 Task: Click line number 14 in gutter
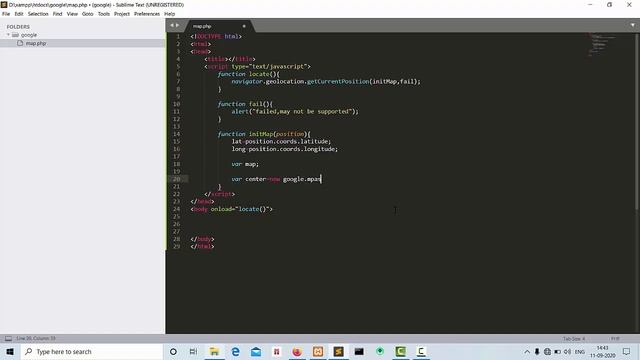coord(176,134)
